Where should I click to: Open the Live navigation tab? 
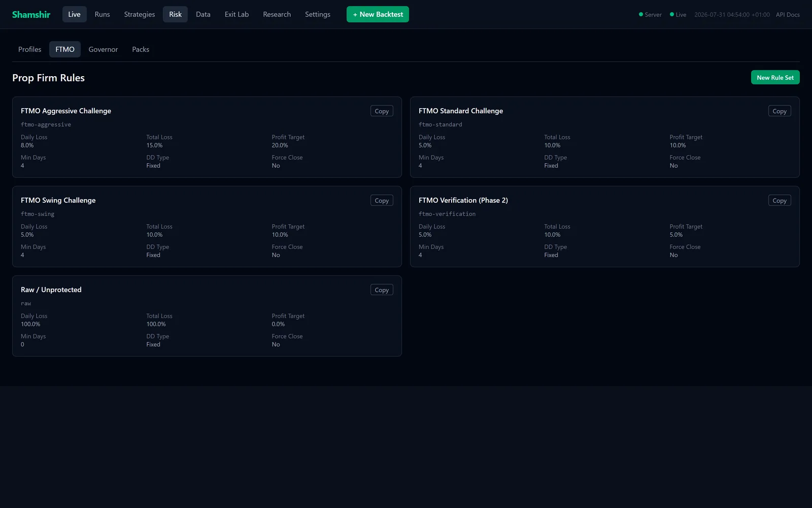74,14
